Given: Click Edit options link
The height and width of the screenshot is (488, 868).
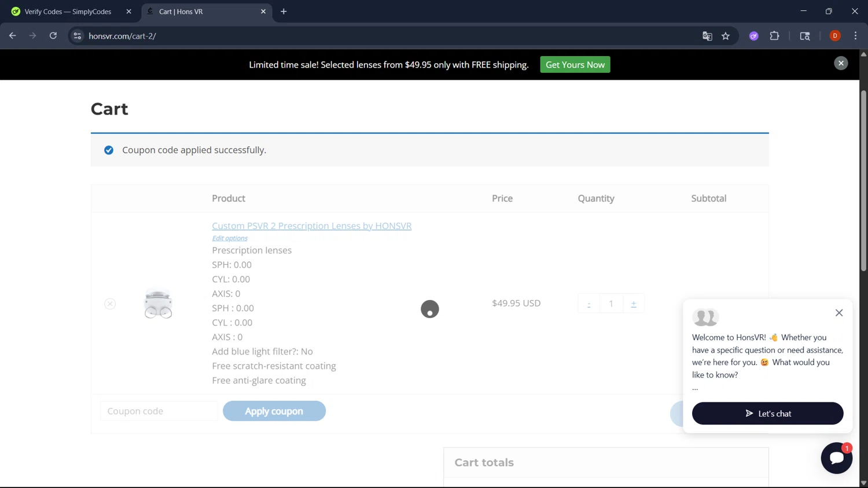Looking at the screenshot, I should (x=230, y=238).
